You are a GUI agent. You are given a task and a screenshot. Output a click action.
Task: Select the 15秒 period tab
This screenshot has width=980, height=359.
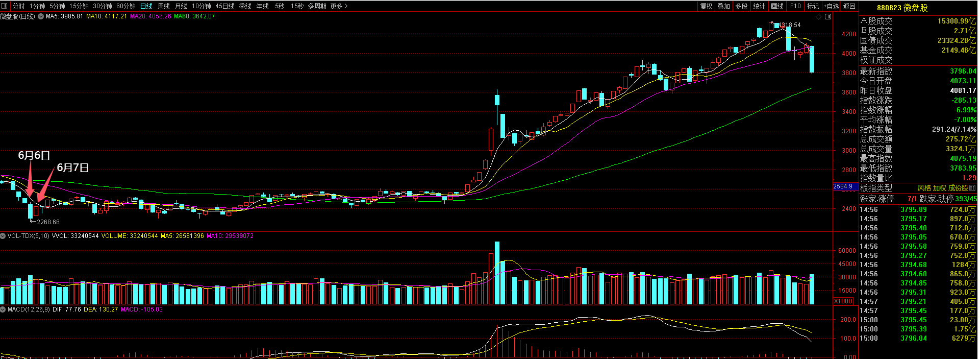click(x=297, y=6)
